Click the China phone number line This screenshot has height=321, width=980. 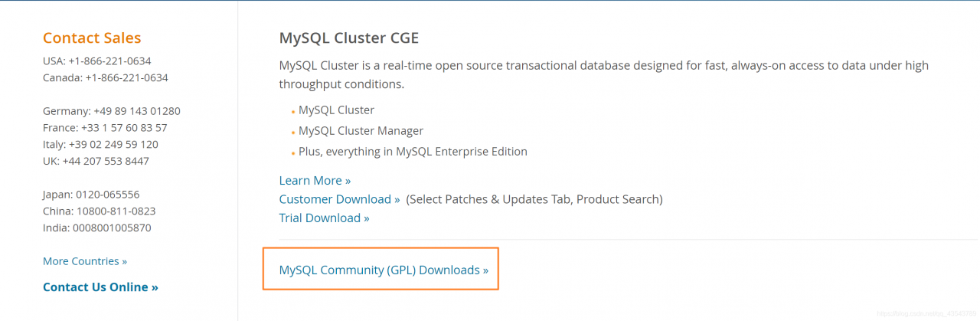[x=99, y=211]
